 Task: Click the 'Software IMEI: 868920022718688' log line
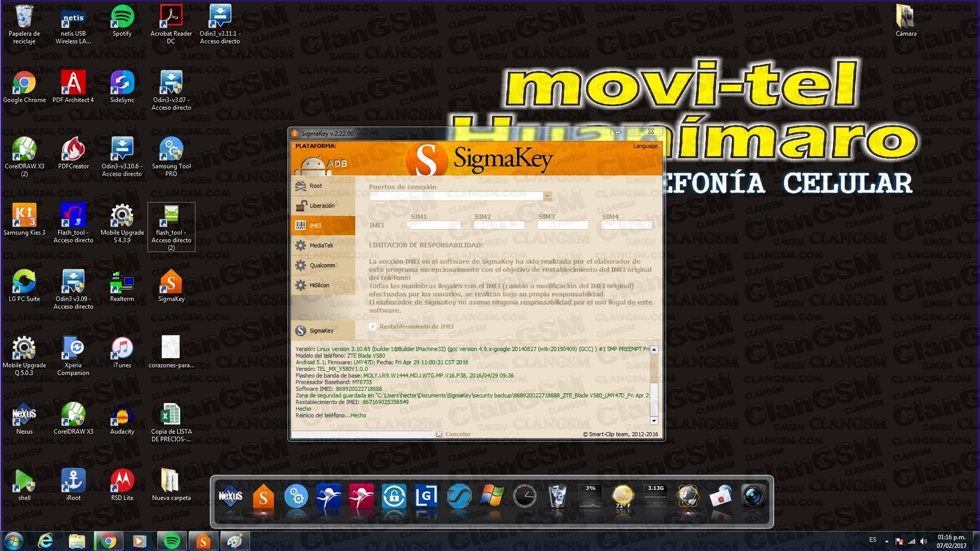tap(339, 389)
